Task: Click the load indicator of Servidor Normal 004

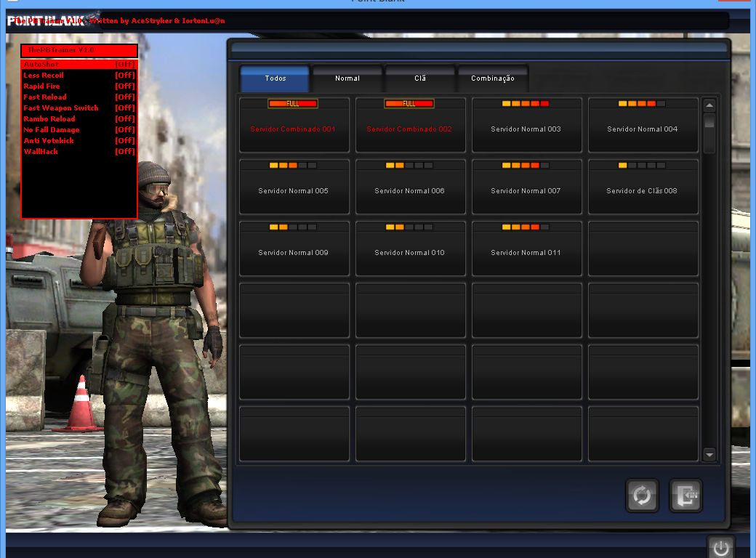Action: click(642, 104)
